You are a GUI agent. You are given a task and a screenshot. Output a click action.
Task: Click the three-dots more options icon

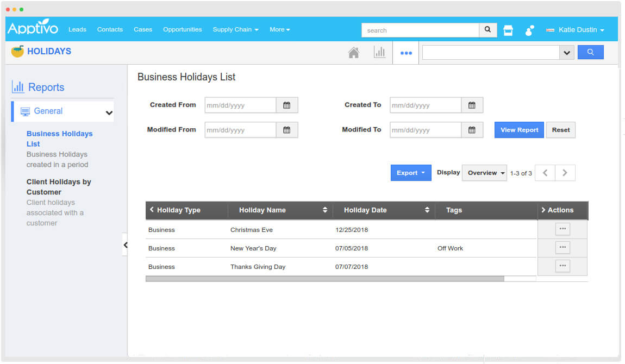406,53
